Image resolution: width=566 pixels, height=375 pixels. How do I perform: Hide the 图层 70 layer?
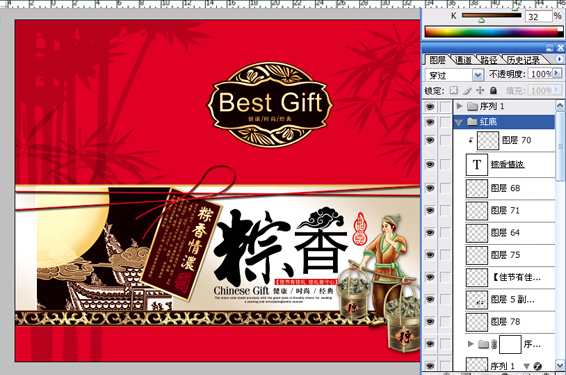click(430, 140)
